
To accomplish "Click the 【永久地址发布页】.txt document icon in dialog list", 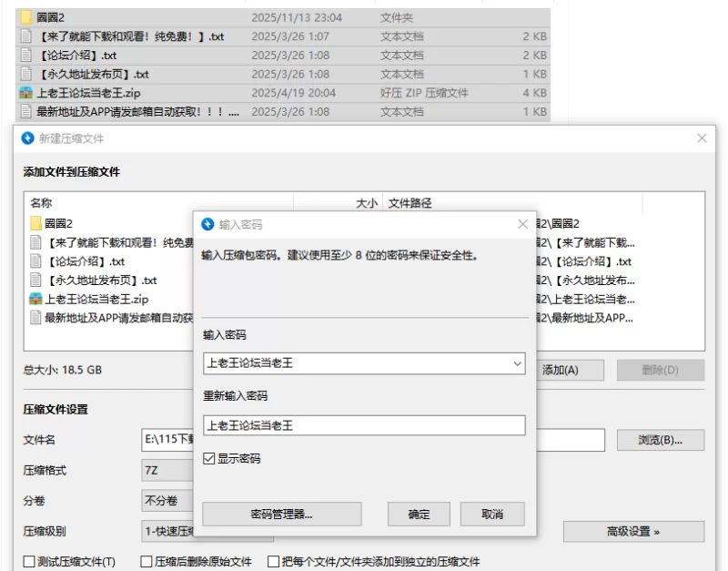I will click(36, 280).
